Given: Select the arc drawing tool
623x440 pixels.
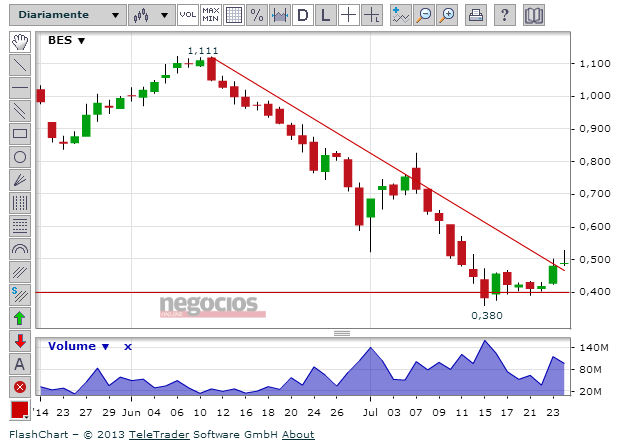Looking at the screenshot, I should (x=20, y=249).
